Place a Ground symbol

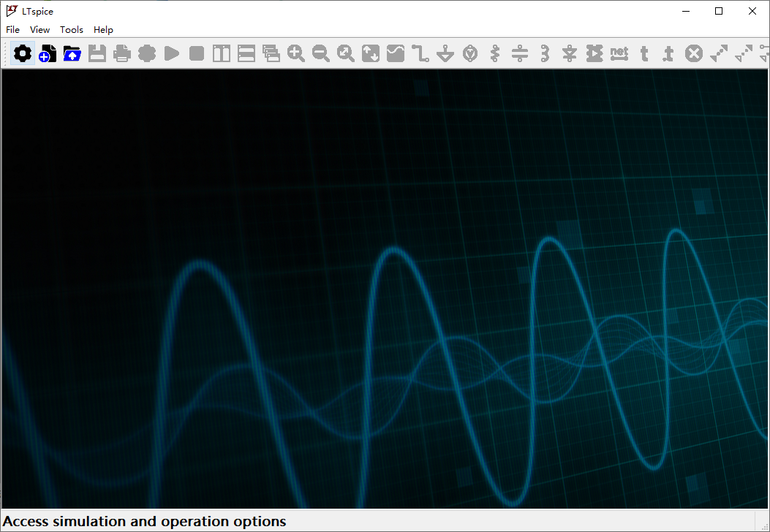(x=445, y=53)
